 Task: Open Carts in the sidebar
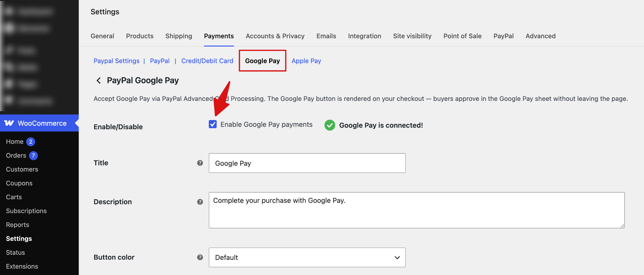(14, 197)
